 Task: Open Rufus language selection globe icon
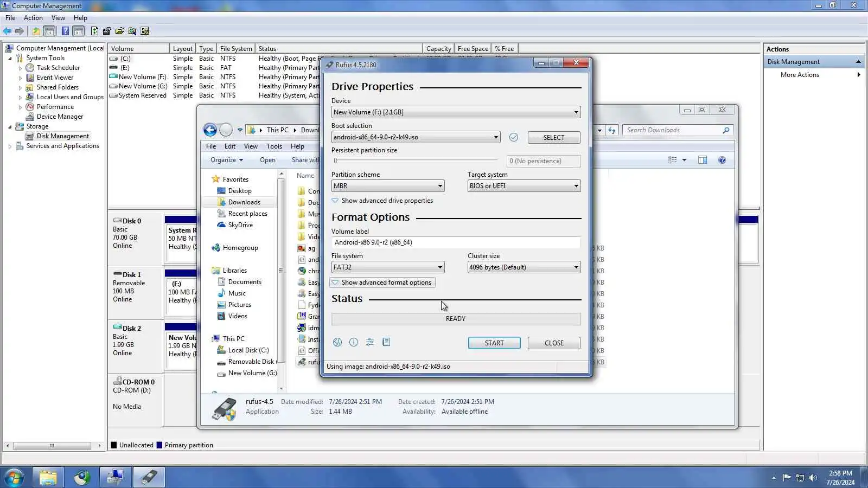click(x=337, y=342)
